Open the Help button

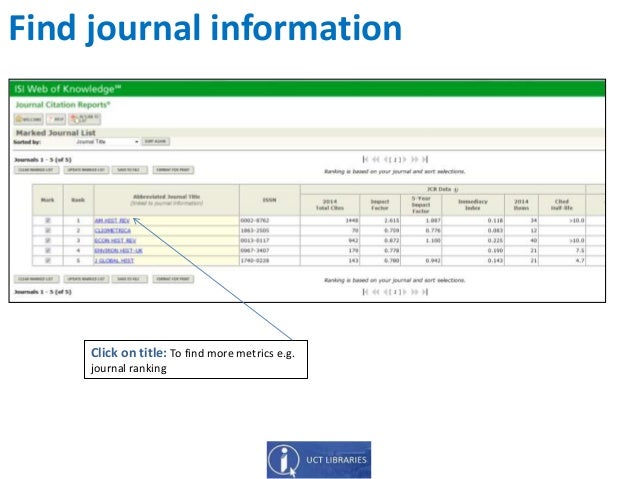[56, 119]
